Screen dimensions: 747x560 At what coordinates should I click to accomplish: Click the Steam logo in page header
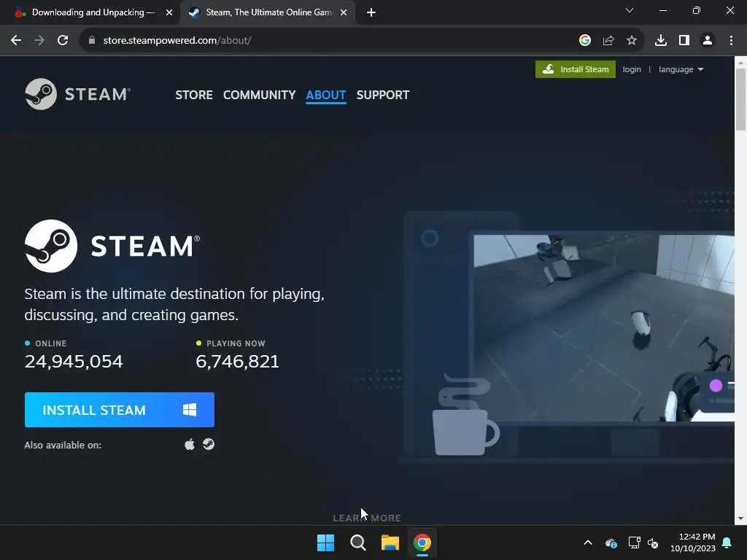point(77,94)
